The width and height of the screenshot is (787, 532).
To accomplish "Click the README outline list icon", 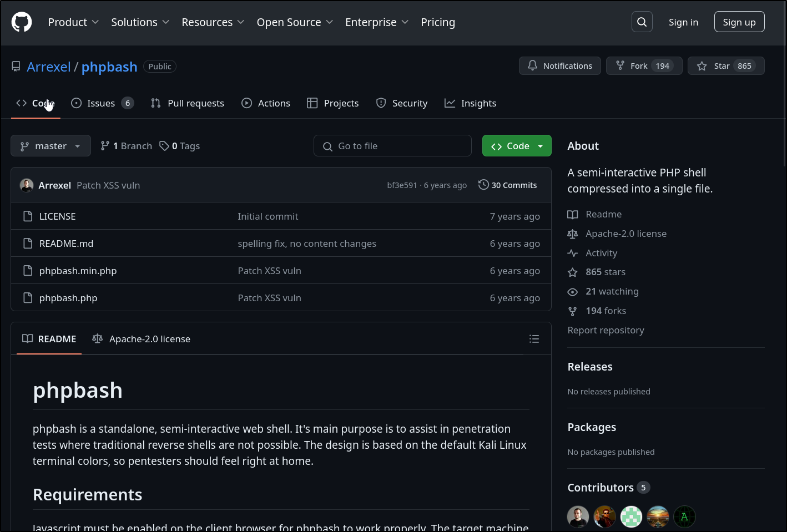I will (x=534, y=339).
